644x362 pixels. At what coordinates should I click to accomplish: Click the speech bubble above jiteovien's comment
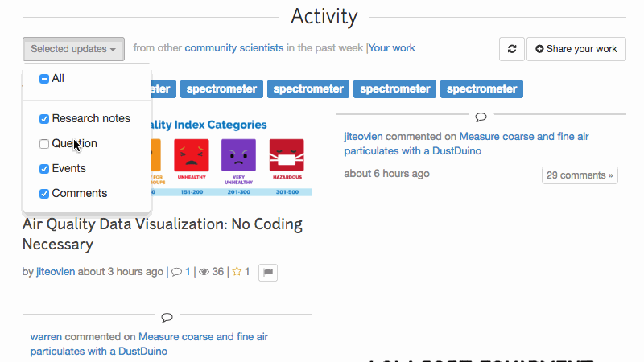(481, 117)
